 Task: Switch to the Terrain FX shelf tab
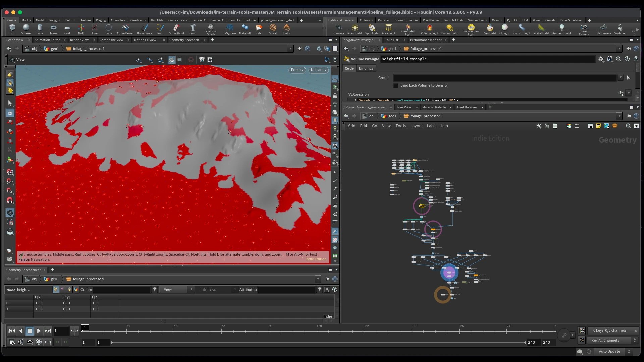tap(199, 20)
